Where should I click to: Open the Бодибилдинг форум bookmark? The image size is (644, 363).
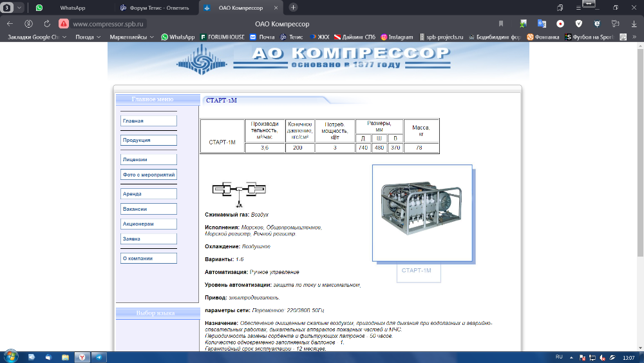coord(495,37)
